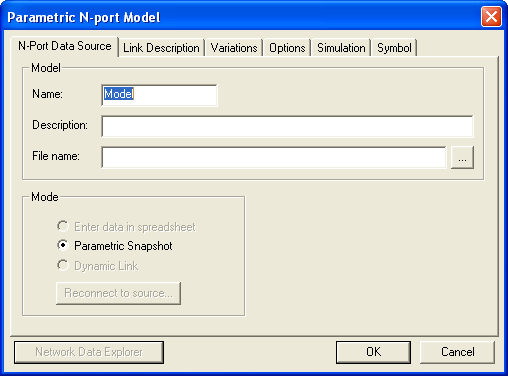Choose the Dynamic Link mode

coord(63,266)
